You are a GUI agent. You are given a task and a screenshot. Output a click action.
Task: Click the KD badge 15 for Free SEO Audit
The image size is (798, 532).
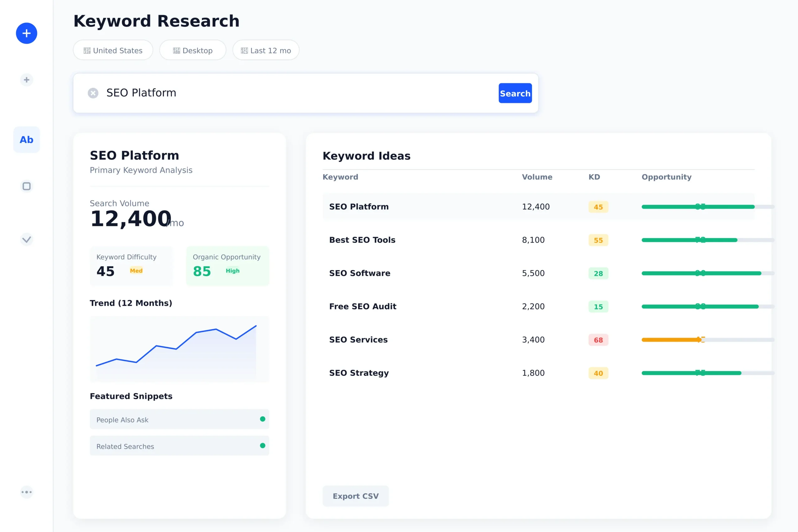pyautogui.click(x=598, y=306)
